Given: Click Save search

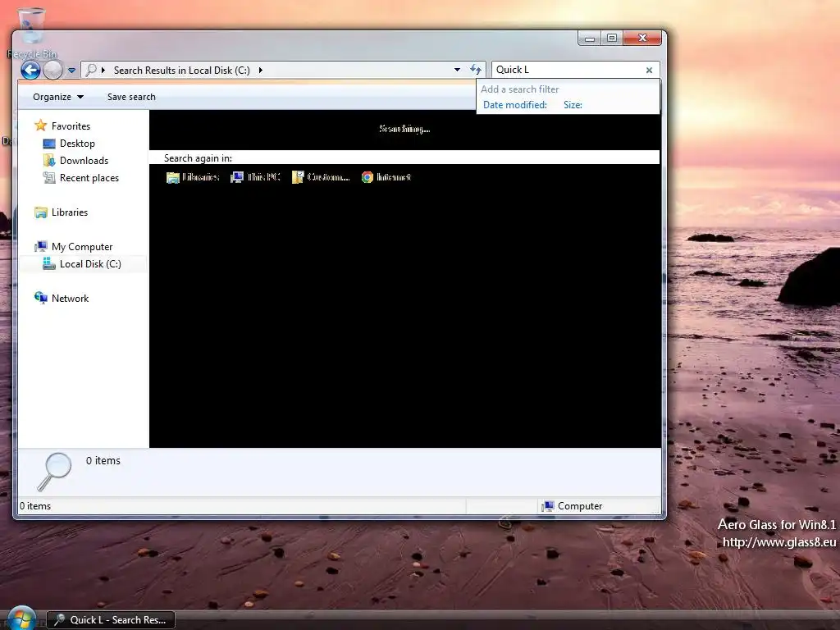Looking at the screenshot, I should pyautogui.click(x=131, y=97).
